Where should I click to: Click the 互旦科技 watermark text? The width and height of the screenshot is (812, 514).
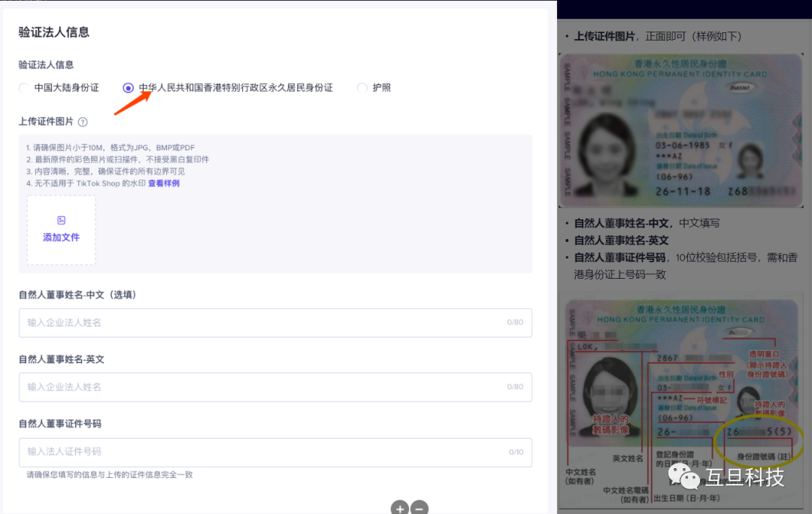[x=744, y=476]
